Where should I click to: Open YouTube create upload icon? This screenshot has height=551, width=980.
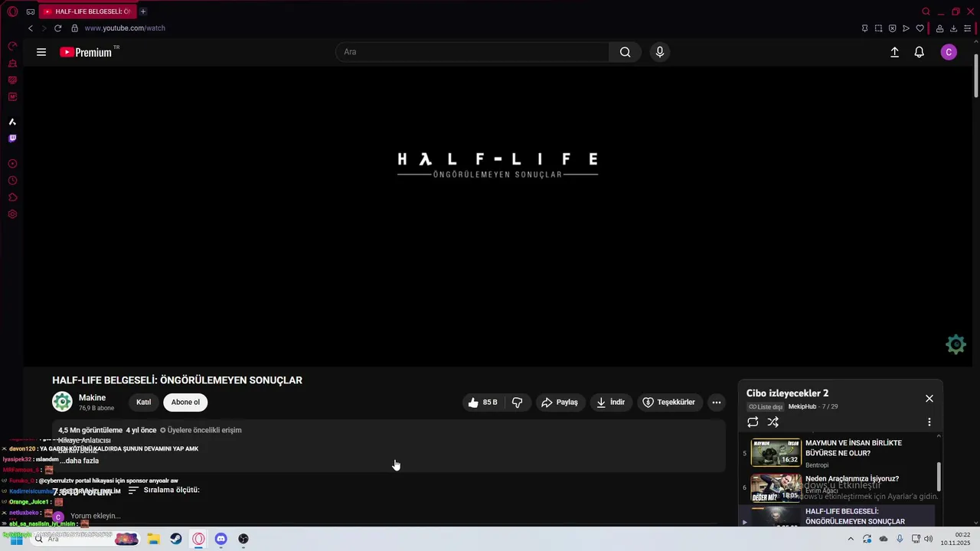tap(894, 52)
